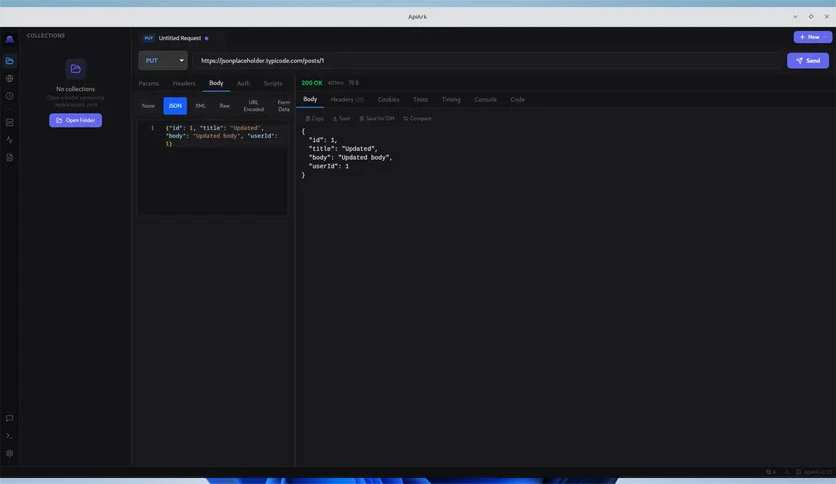Open the New button at top right
Viewport: 836px width, 484px height.
[x=813, y=37]
